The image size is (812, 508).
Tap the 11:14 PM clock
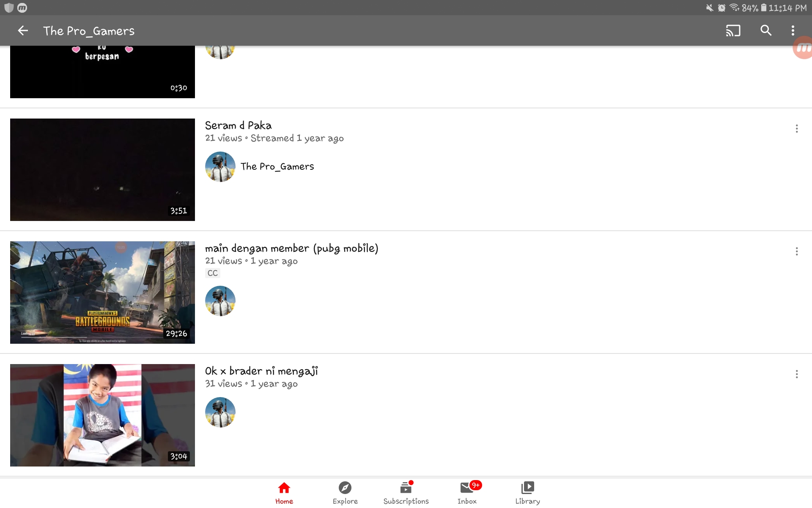tap(787, 8)
